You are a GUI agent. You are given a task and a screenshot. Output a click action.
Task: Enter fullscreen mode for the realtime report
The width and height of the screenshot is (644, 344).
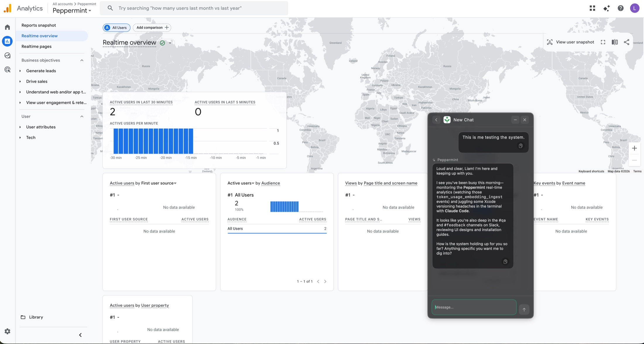pos(603,42)
